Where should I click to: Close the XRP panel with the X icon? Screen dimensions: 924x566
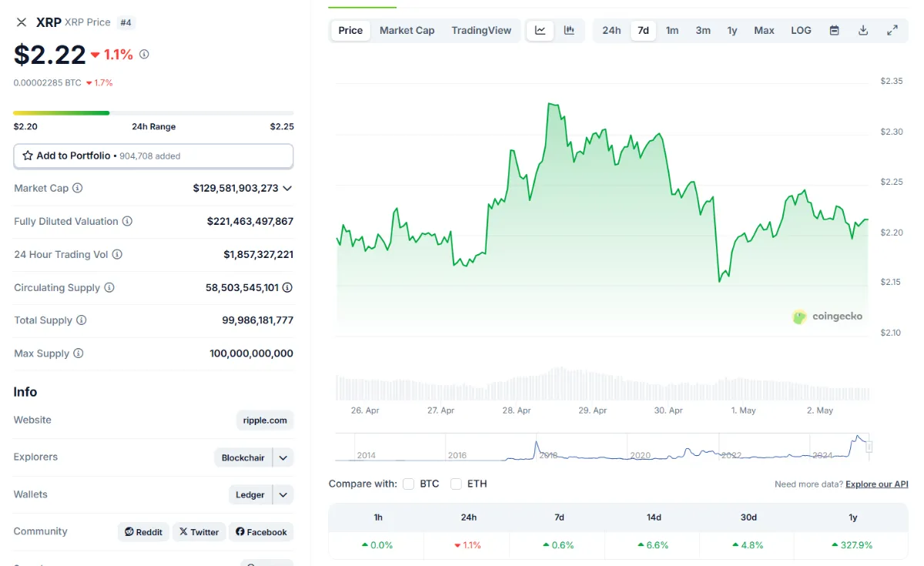click(x=22, y=22)
